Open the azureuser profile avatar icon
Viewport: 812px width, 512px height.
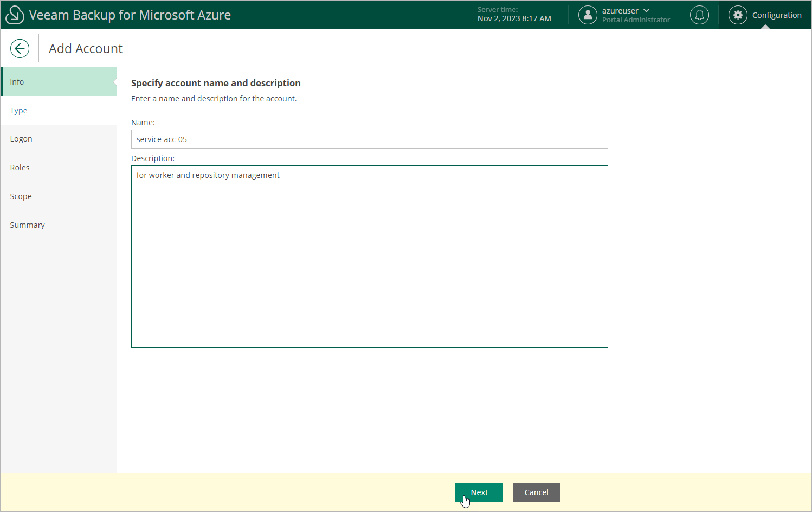(588, 15)
